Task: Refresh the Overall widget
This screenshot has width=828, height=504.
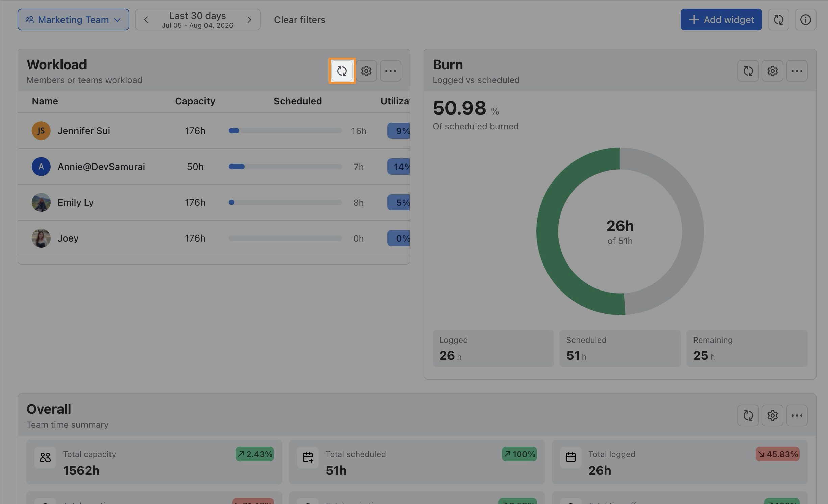Action: [x=748, y=415]
